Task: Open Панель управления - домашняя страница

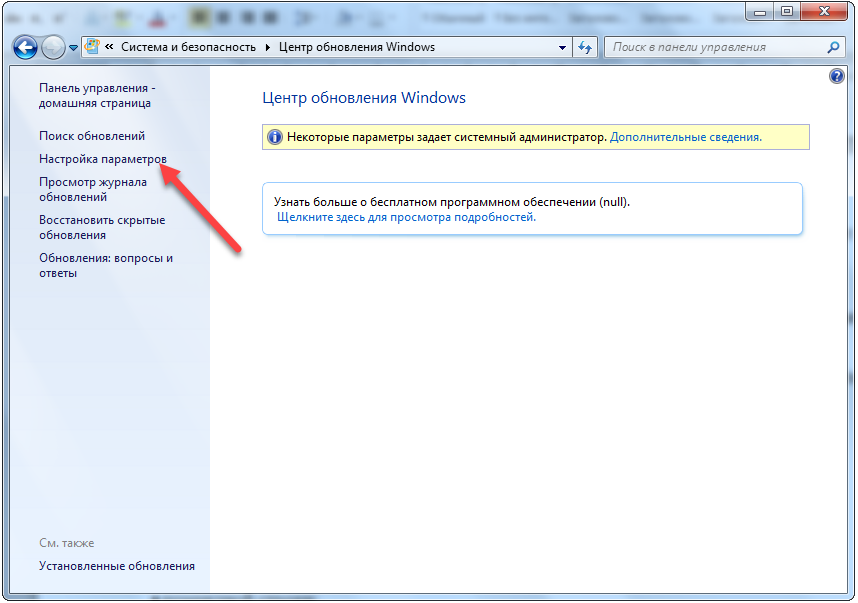Action: 97,95
